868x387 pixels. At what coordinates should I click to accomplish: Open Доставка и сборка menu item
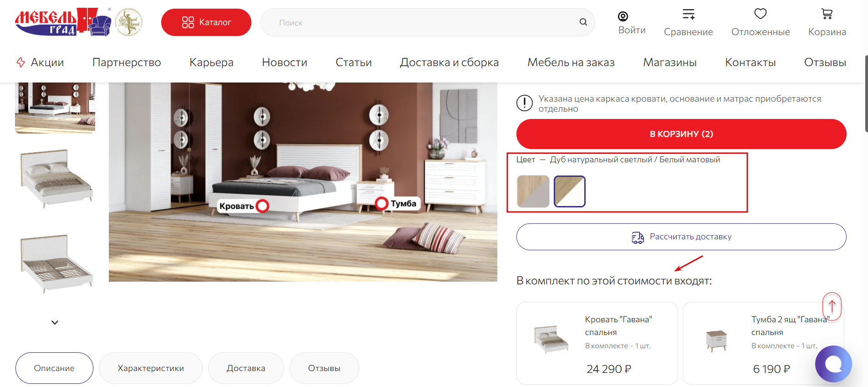pyautogui.click(x=449, y=62)
